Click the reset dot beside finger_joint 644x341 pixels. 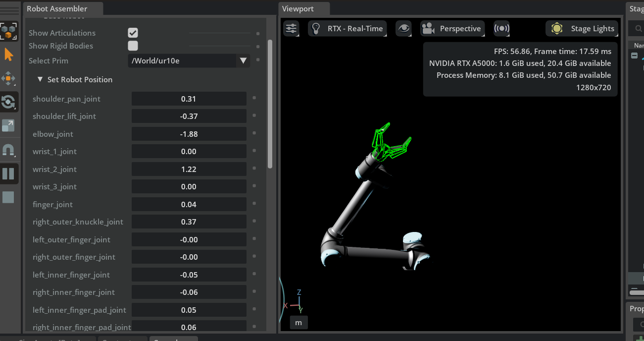[x=254, y=204]
